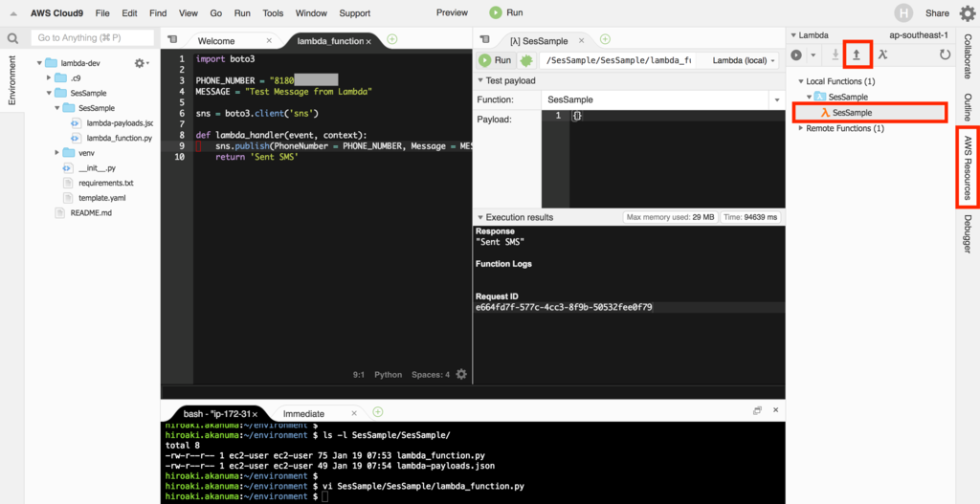
Task: Open the Debugger side panel
Action: point(967,234)
